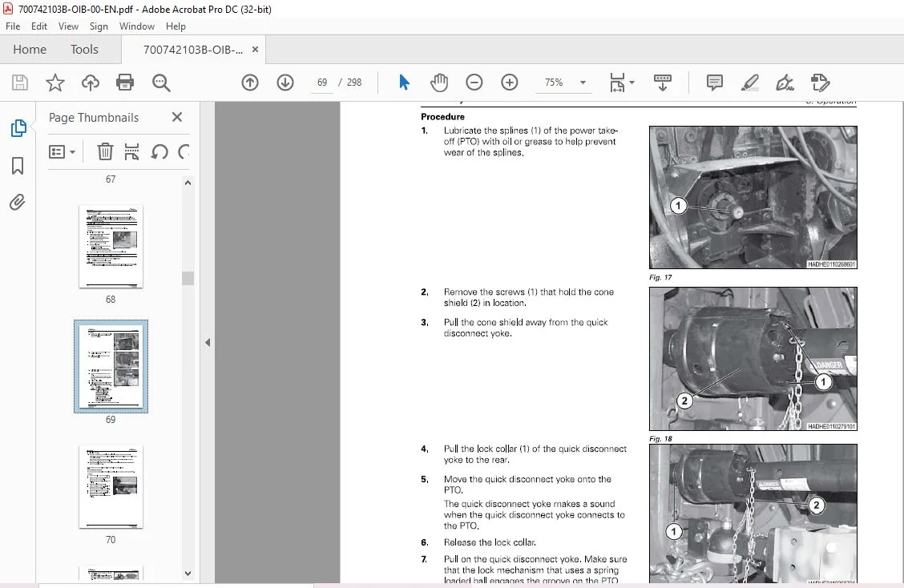The width and height of the screenshot is (904, 588).
Task: Click 'Release the lock collar.' step text
Action: (x=490, y=542)
